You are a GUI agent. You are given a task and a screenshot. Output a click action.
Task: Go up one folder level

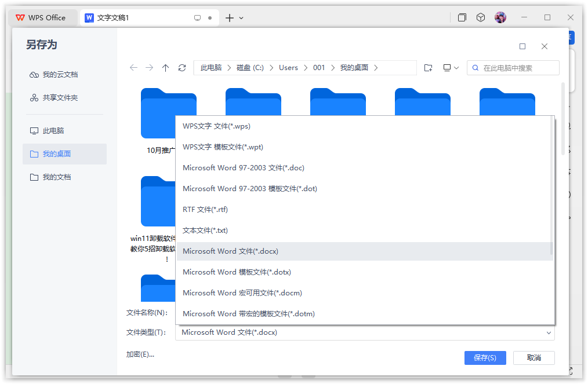coord(166,68)
